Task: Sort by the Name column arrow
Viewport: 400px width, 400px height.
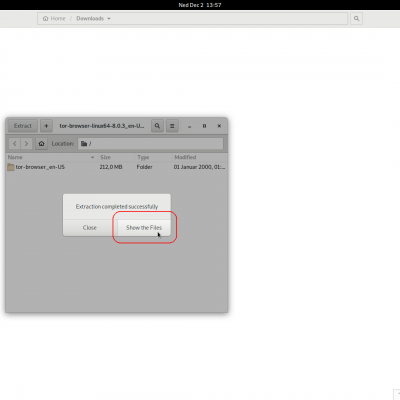Action: click(x=93, y=157)
